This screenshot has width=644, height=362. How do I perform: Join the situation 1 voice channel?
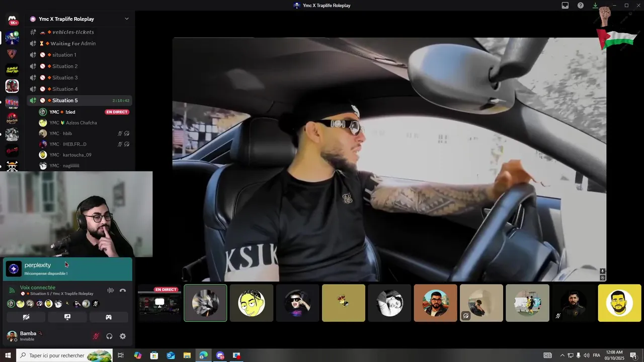point(79,55)
